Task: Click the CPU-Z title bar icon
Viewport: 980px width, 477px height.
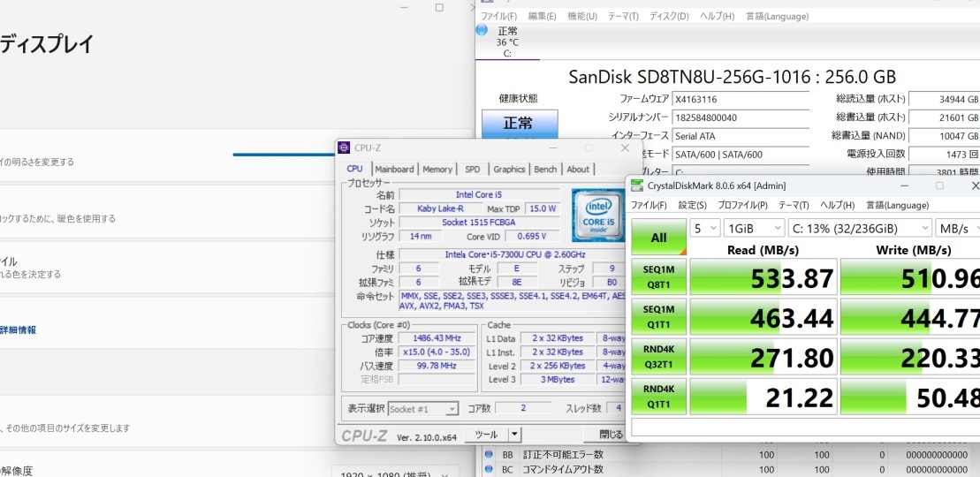Action: click(x=345, y=148)
